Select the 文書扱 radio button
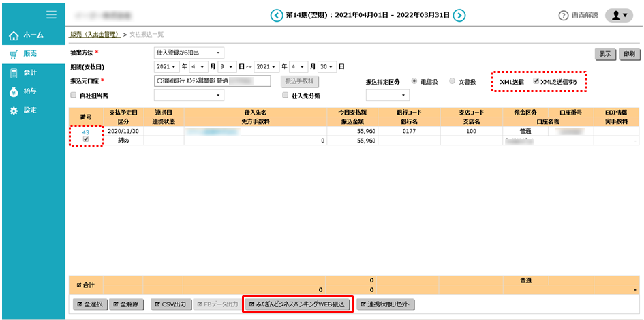Screen dimensions: 644x320 [453, 81]
